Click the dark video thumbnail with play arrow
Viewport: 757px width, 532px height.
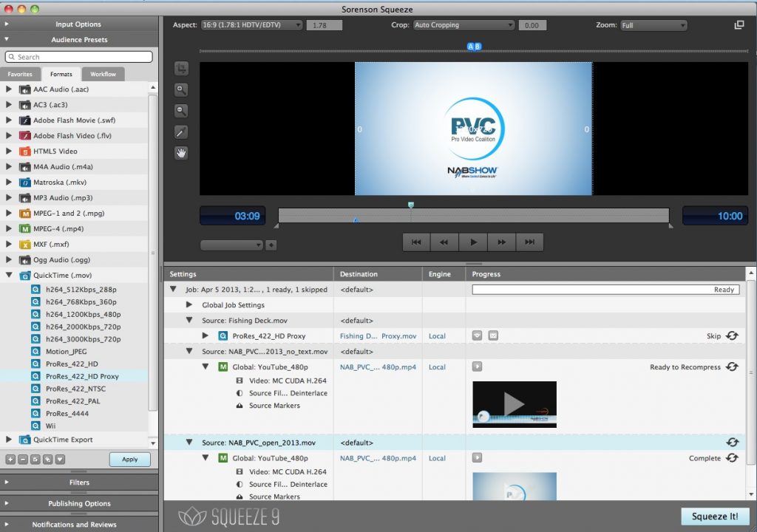515,404
